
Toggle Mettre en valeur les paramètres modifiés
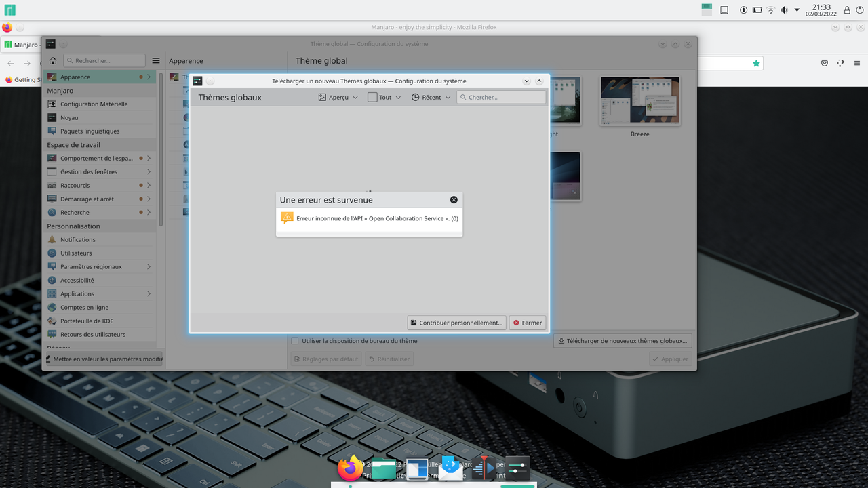click(x=104, y=359)
